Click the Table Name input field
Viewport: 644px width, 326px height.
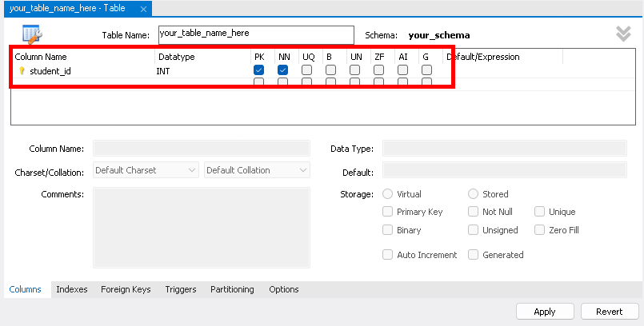[256, 35]
